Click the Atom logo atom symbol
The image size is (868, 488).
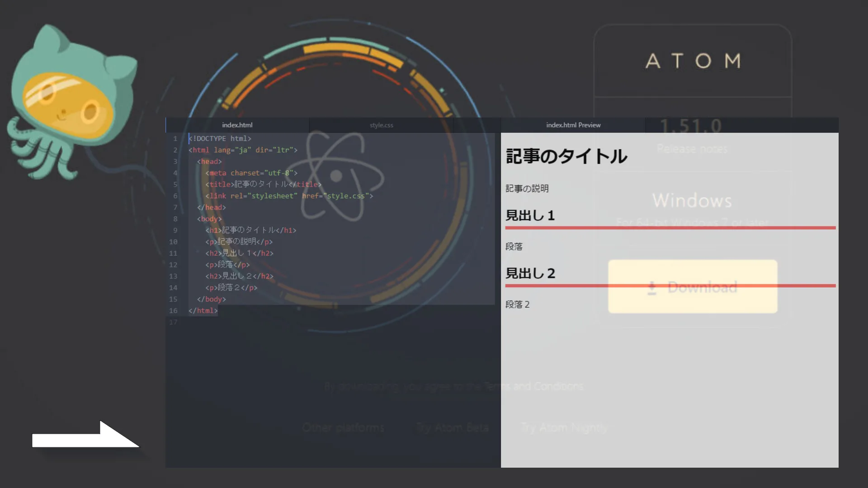click(336, 176)
